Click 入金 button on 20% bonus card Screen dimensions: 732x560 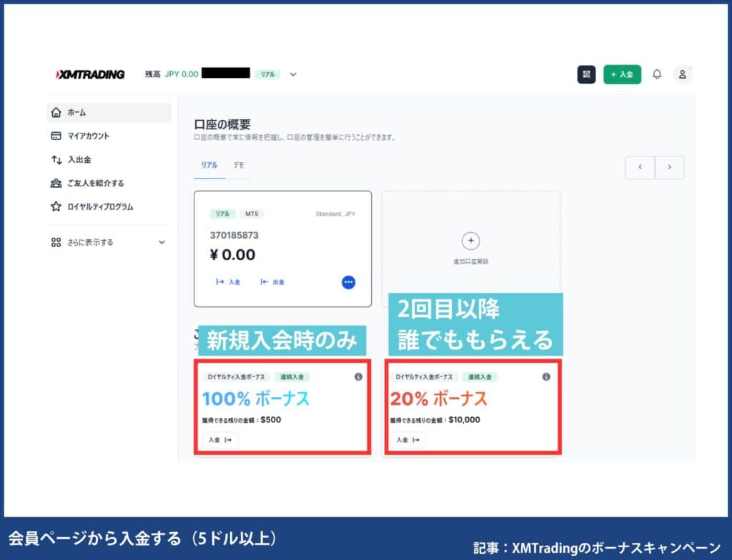(x=408, y=439)
